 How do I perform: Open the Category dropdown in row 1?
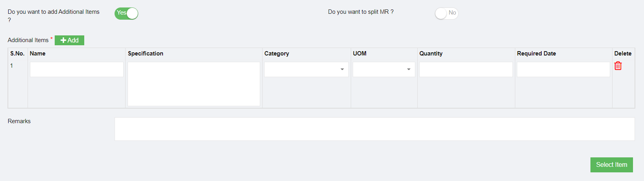306,70
